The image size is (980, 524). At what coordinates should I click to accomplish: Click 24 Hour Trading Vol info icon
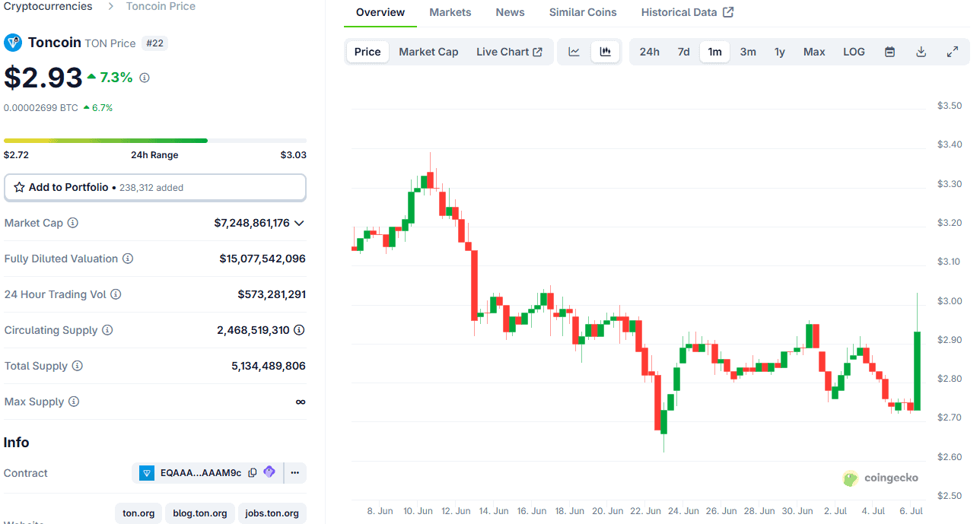[116, 294]
